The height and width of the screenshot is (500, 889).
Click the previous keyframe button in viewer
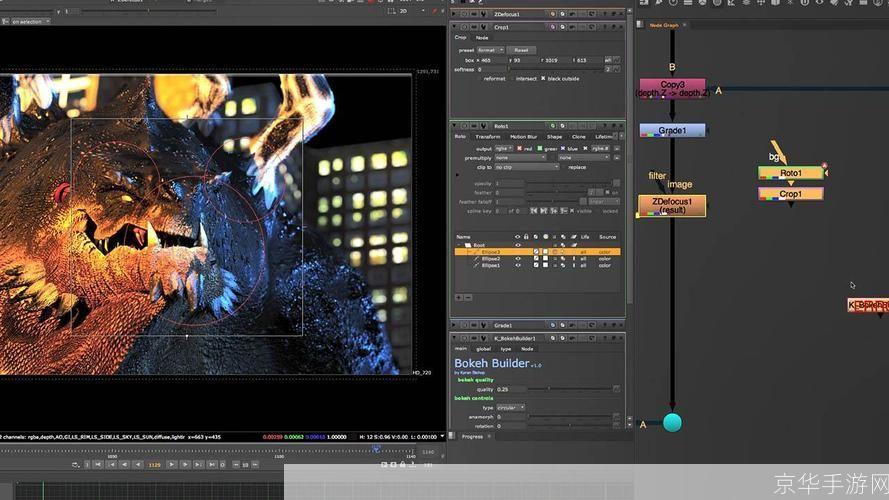[x=112, y=464]
